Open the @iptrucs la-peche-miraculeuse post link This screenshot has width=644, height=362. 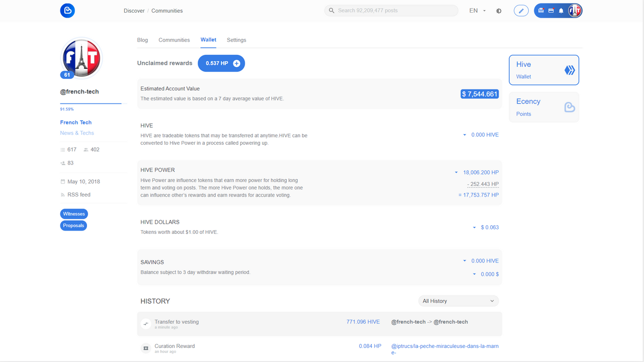(x=445, y=349)
